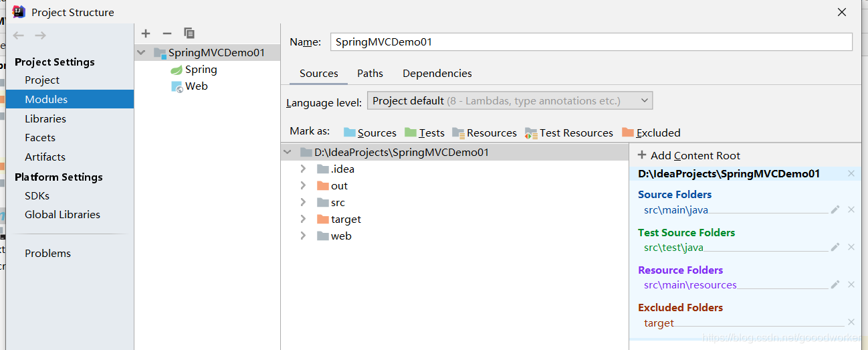Switch to the Sources tab
The image size is (868, 350).
319,74
